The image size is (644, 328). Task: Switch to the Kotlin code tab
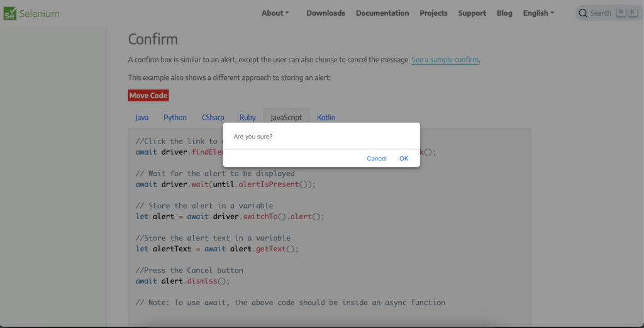pyautogui.click(x=326, y=118)
